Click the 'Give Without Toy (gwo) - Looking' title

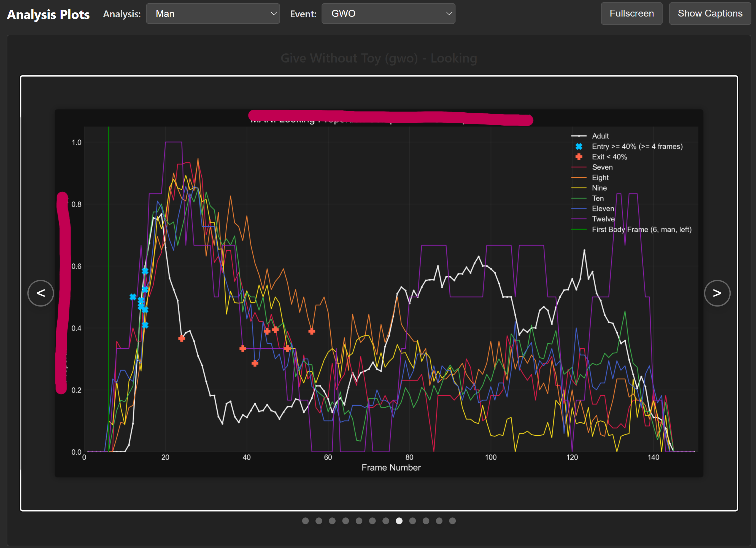pos(379,58)
